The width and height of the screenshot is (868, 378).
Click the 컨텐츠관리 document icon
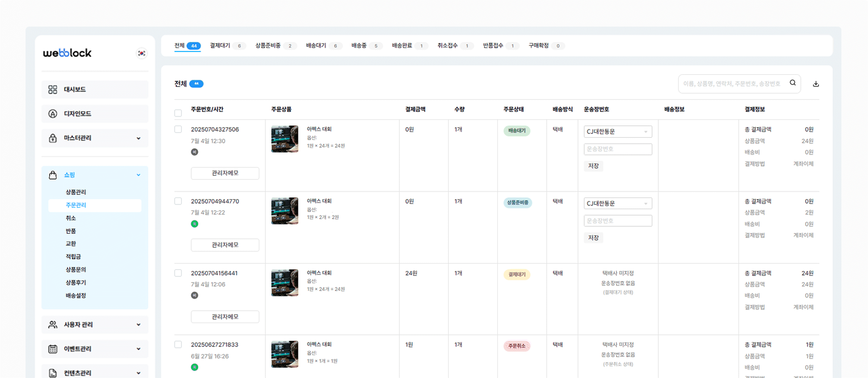click(x=52, y=372)
